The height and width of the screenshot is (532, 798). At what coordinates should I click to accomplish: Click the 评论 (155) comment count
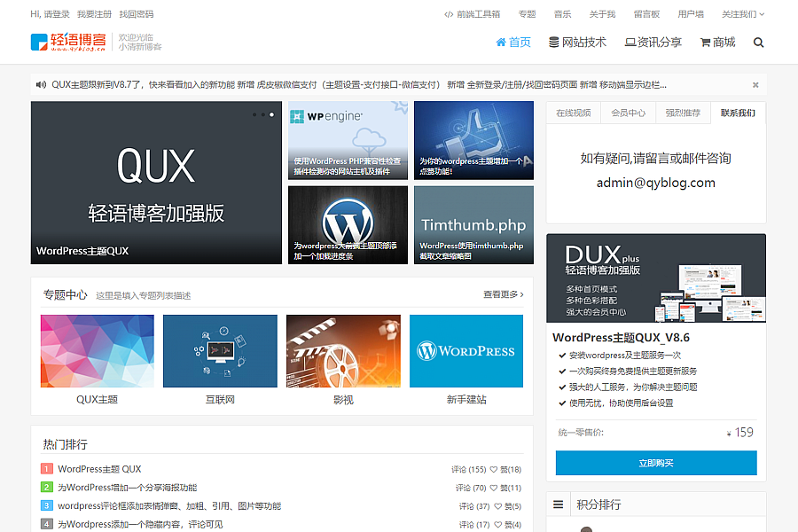pyautogui.click(x=469, y=469)
